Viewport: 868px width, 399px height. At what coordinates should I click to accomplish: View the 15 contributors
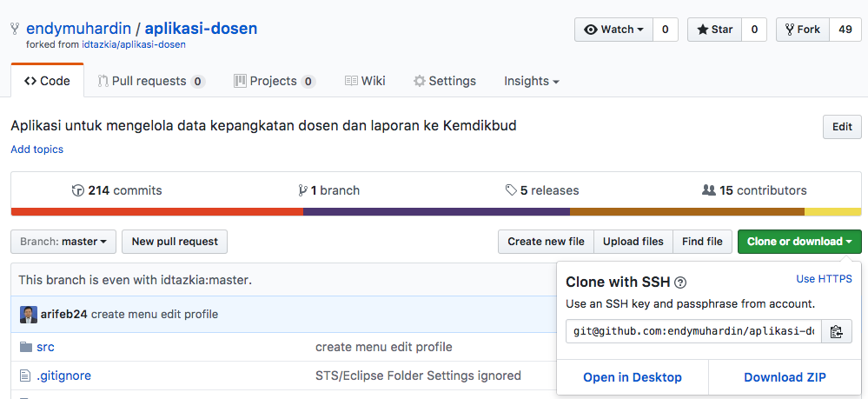(x=754, y=190)
